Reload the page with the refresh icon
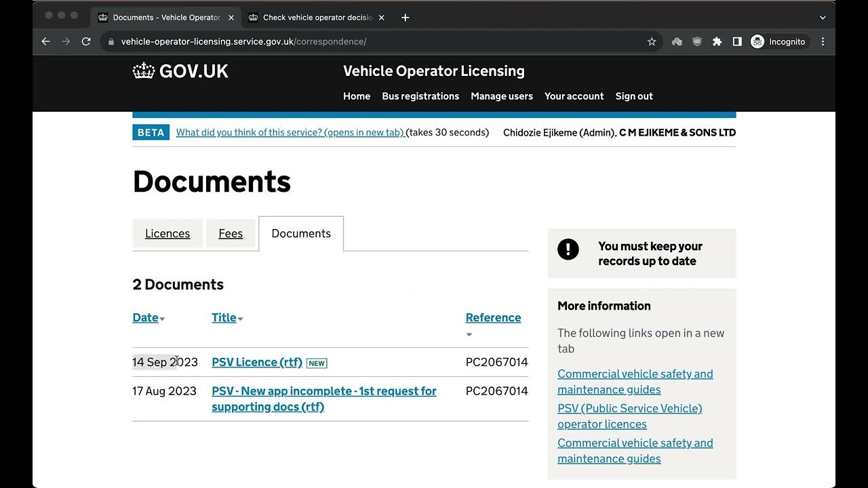 pos(86,41)
